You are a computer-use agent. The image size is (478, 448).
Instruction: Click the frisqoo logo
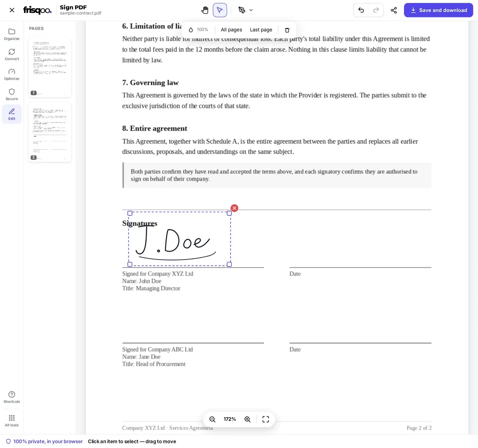pyautogui.click(x=38, y=10)
